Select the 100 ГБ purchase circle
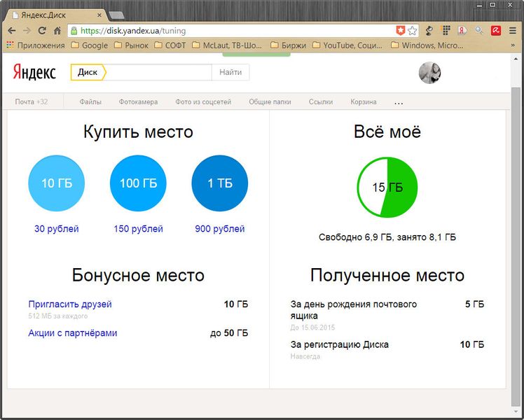The width and height of the screenshot is (524, 420). tap(138, 183)
